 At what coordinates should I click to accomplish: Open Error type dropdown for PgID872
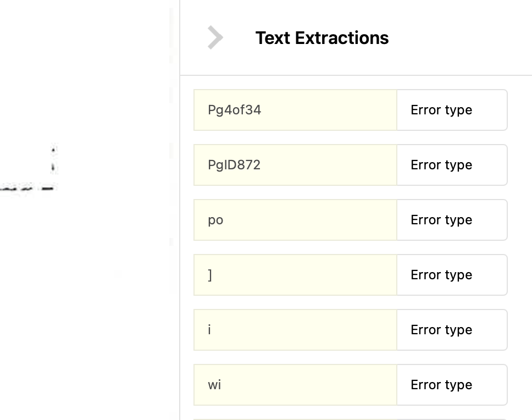click(x=452, y=165)
